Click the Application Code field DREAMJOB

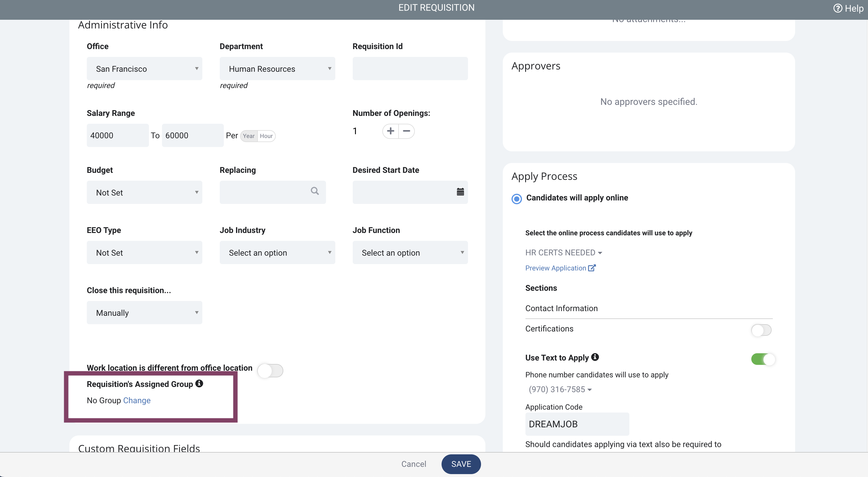tap(577, 424)
